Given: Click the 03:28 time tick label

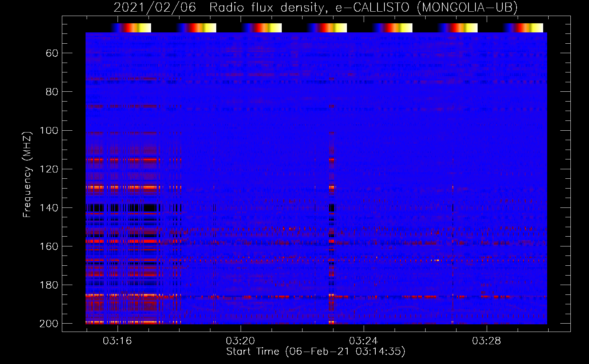Looking at the screenshot, I should tap(486, 341).
